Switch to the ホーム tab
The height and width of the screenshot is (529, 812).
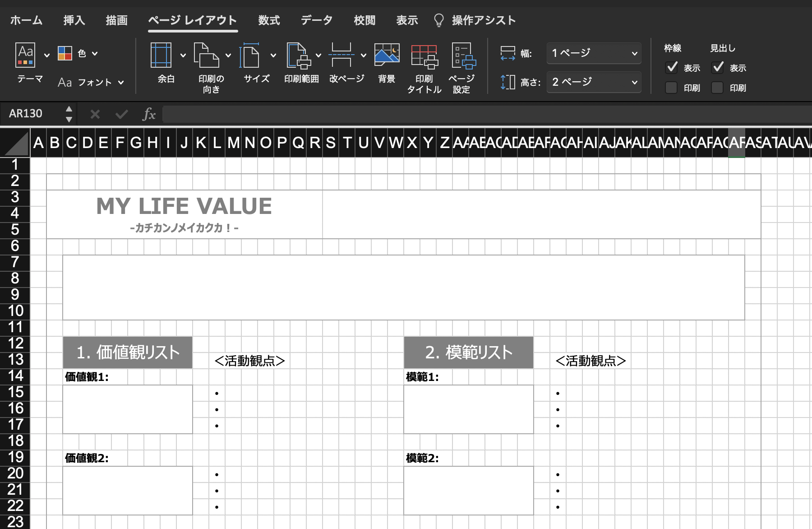coord(26,20)
